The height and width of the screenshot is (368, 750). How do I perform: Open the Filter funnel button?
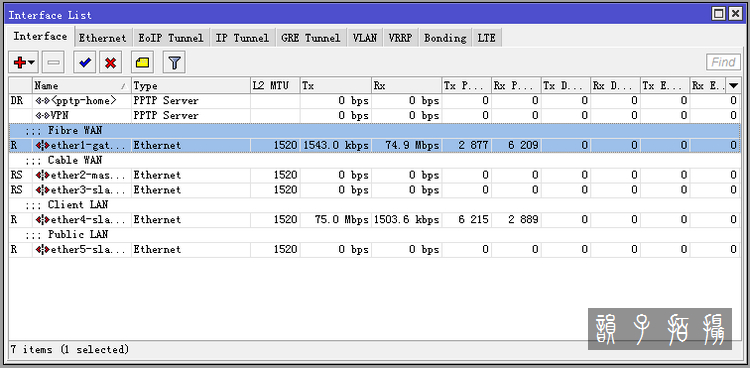174,63
